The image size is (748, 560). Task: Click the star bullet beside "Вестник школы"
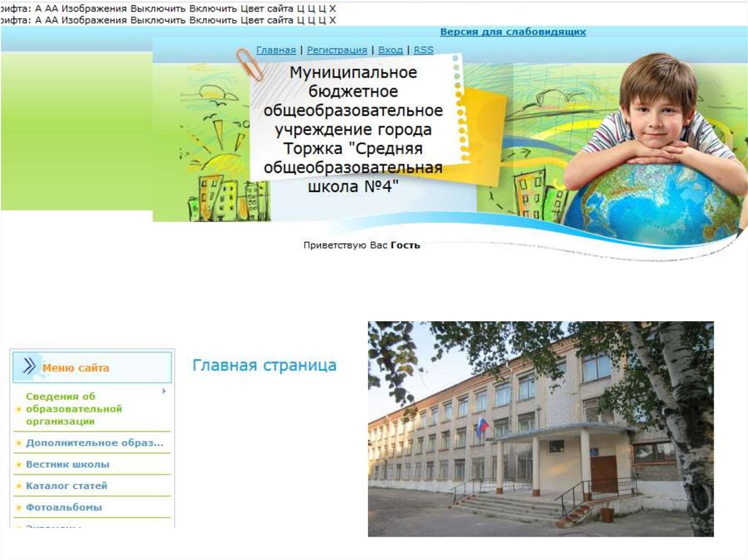click(x=18, y=465)
